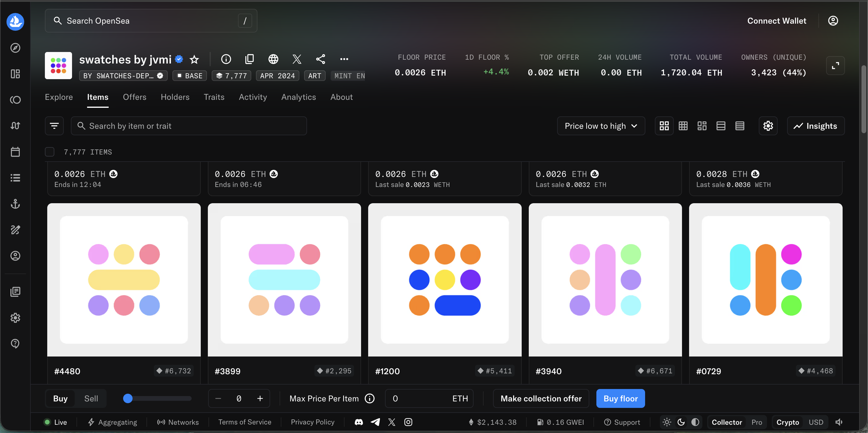Favorite collection with the star icon

click(x=195, y=59)
